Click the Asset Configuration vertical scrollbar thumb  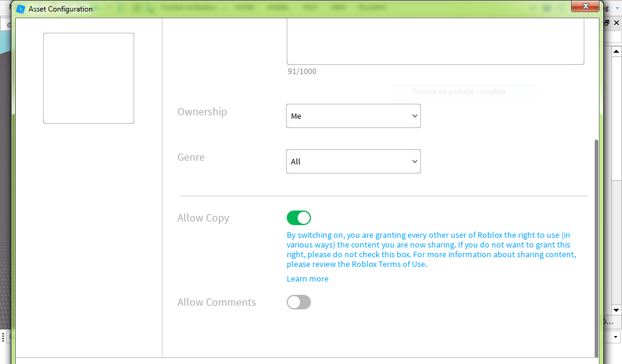click(x=596, y=248)
